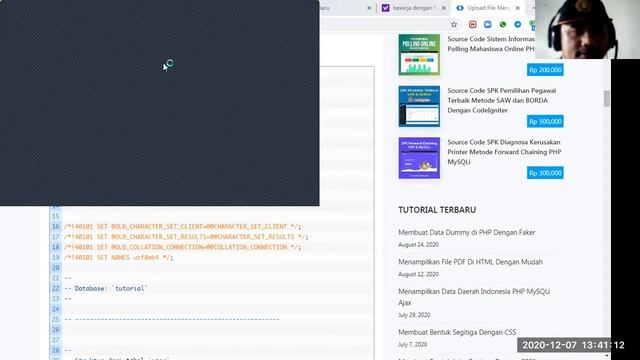The width and height of the screenshot is (640, 360).
Task: Click the Rp 500.000 price button
Action: 545,121
